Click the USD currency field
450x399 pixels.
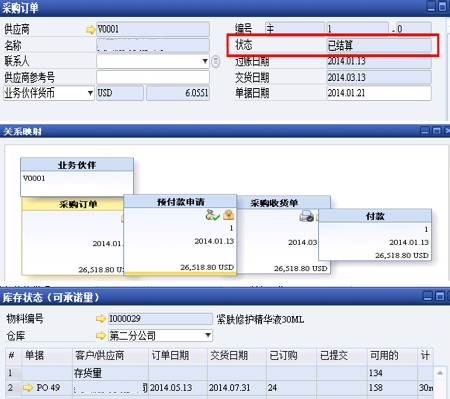(120, 93)
